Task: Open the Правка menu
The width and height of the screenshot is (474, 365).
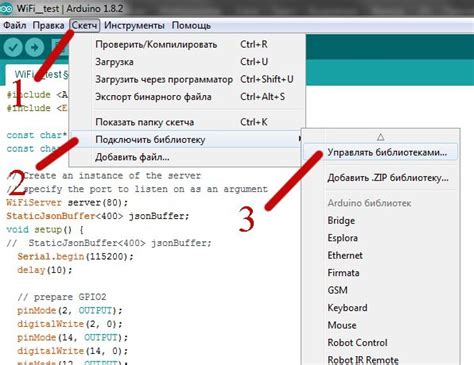Action: click(x=48, y=25)
